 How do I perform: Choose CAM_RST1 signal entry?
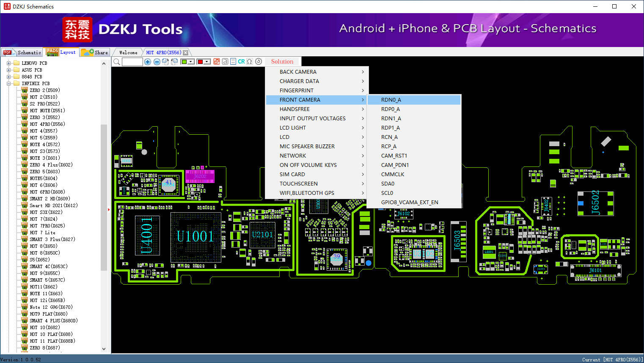tap(414, 155)
